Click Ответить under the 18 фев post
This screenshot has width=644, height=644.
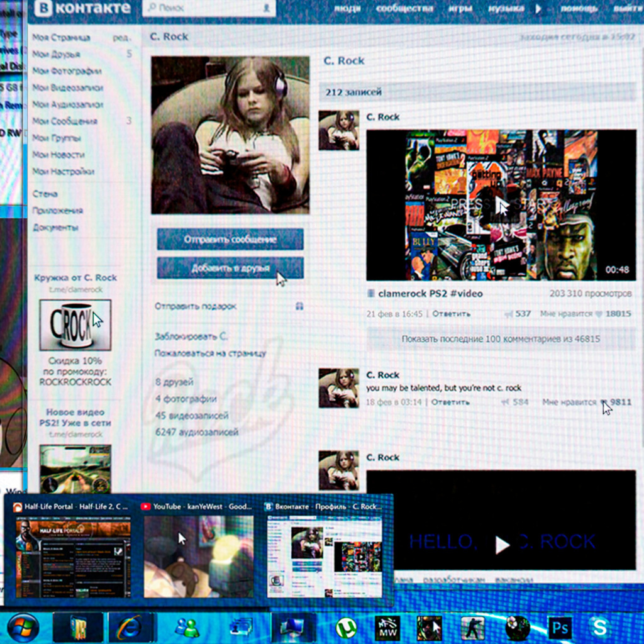[450, 402]
